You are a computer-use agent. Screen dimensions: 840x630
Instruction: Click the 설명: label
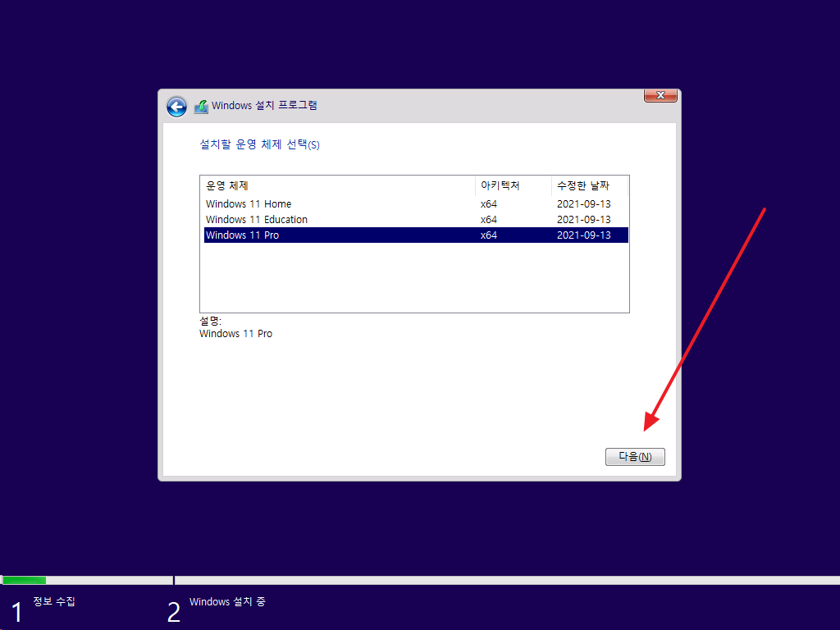click(x=211, y=321)
